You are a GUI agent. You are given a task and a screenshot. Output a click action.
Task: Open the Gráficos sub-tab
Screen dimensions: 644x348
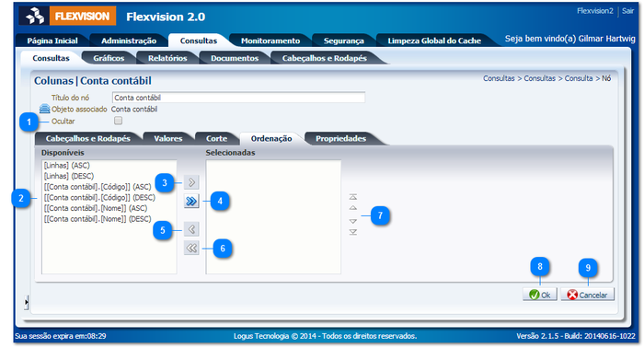tap(109, 58)
